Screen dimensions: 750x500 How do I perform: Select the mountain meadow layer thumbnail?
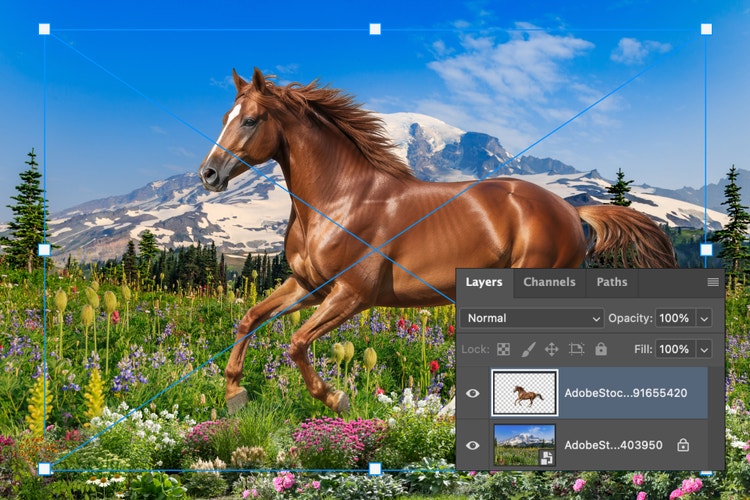pos(524,445)
